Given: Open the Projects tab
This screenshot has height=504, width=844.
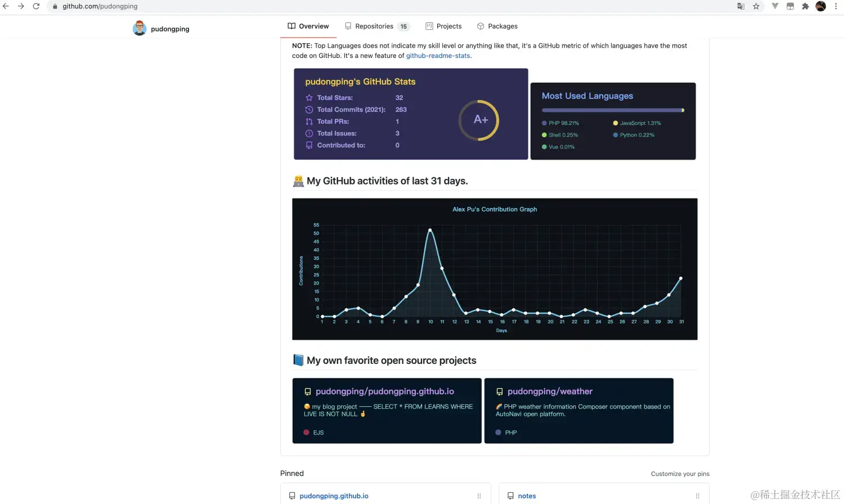Looking at the screenshot, I should 444,26.
